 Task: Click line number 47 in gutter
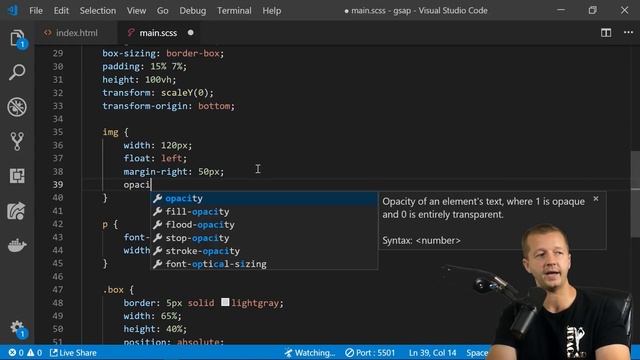[x=58, y=290]
